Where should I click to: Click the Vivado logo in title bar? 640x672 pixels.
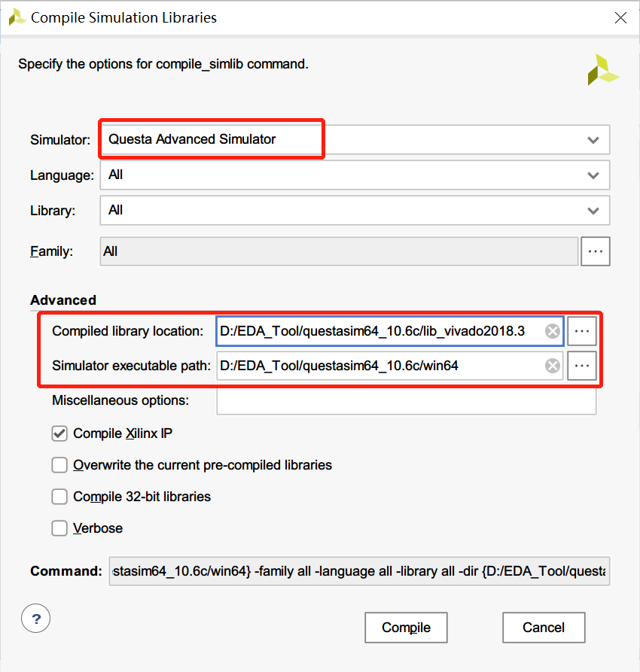[x=17, y=17]
